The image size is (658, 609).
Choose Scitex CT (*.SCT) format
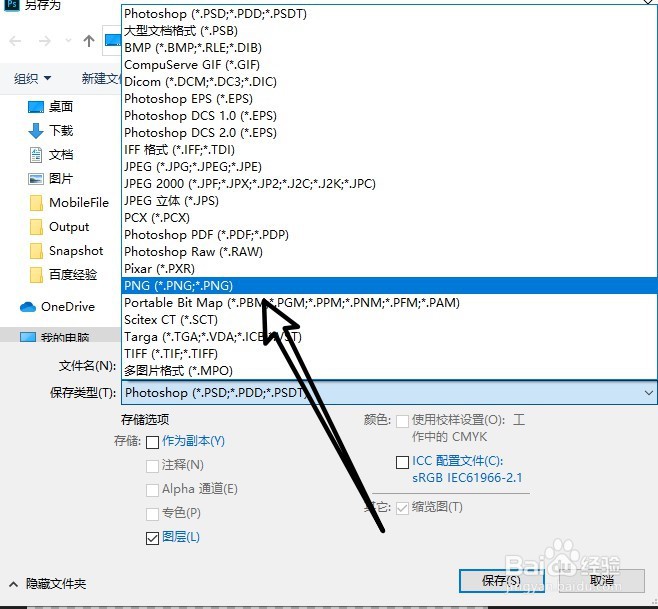click(389, 319)
